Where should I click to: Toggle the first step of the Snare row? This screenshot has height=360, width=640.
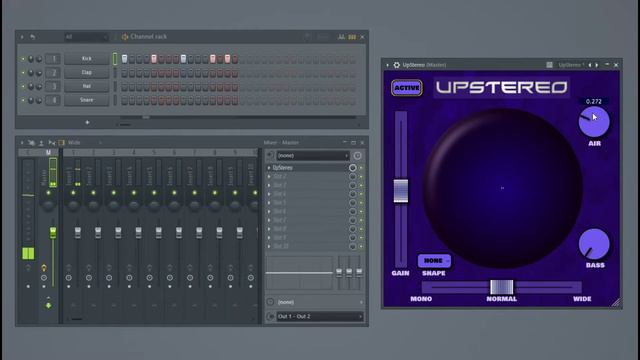[x=124, y=100]
